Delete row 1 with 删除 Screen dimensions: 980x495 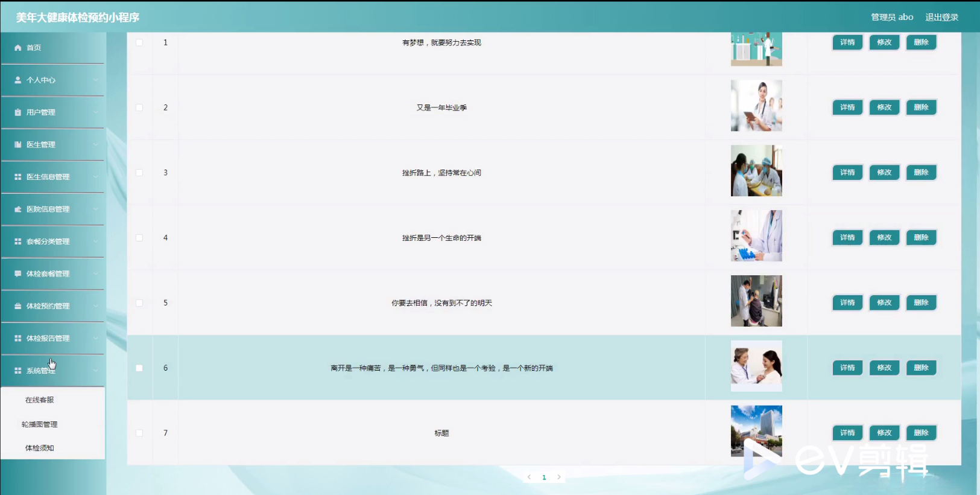point(921,42)
